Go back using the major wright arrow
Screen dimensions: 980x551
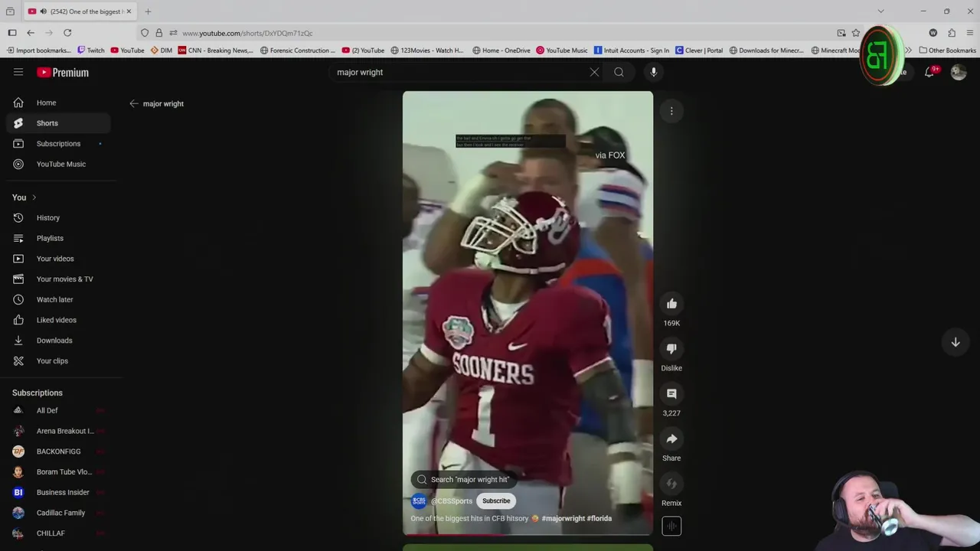click(134, 103)
